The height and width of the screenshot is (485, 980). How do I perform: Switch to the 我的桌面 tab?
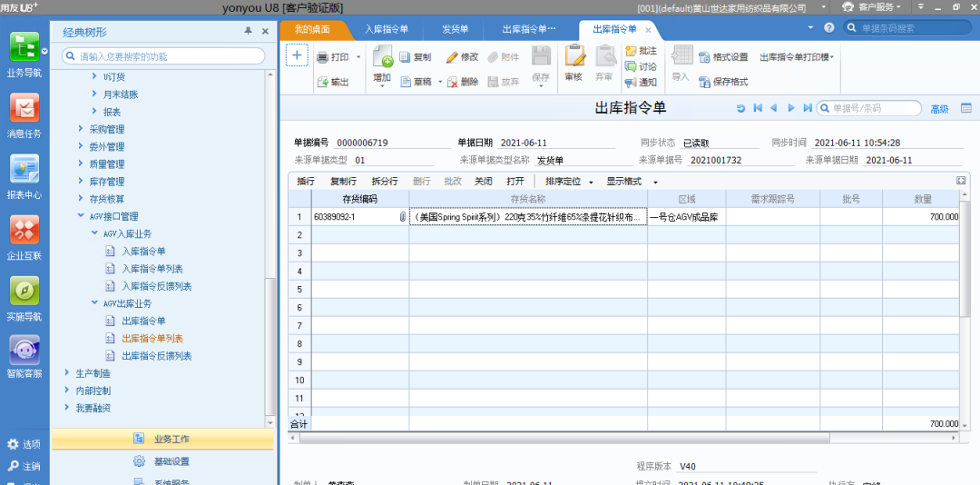[x=312, y=29]
